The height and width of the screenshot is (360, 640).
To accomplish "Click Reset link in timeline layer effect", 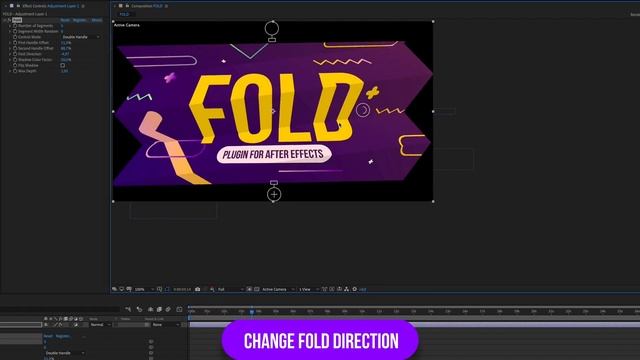I will click(48, 336).
